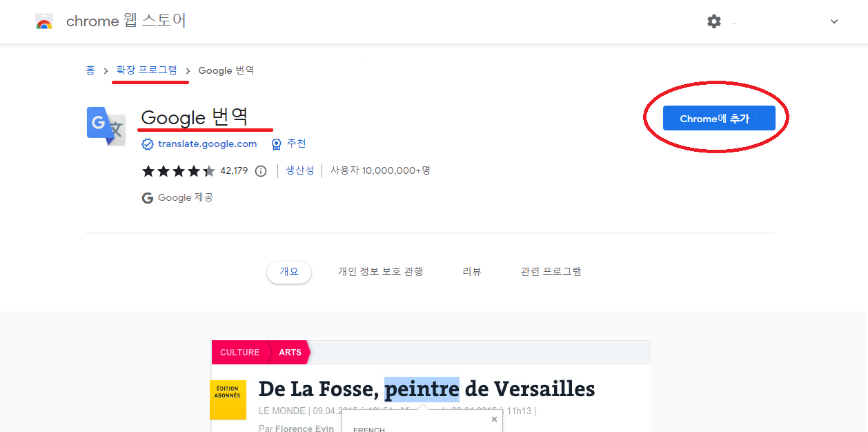Click the 추천 label

(x=297, y=144)
